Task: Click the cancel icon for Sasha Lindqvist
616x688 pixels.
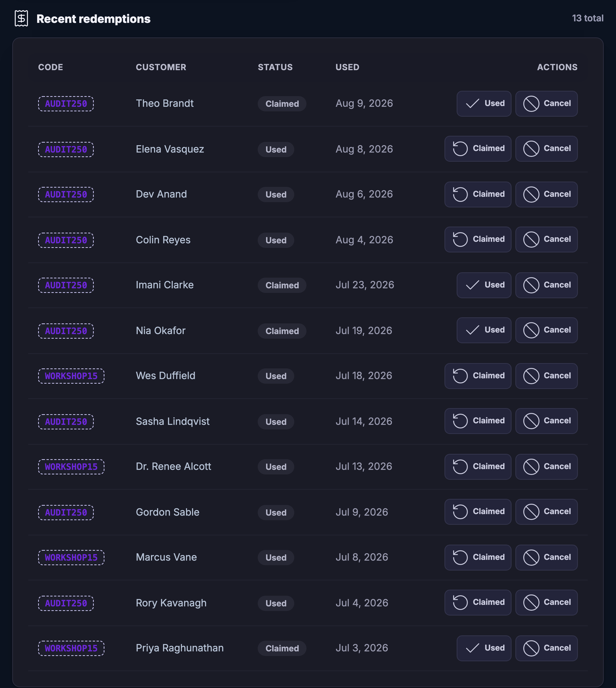Action: pyautogui.click(x=531, y=421)
